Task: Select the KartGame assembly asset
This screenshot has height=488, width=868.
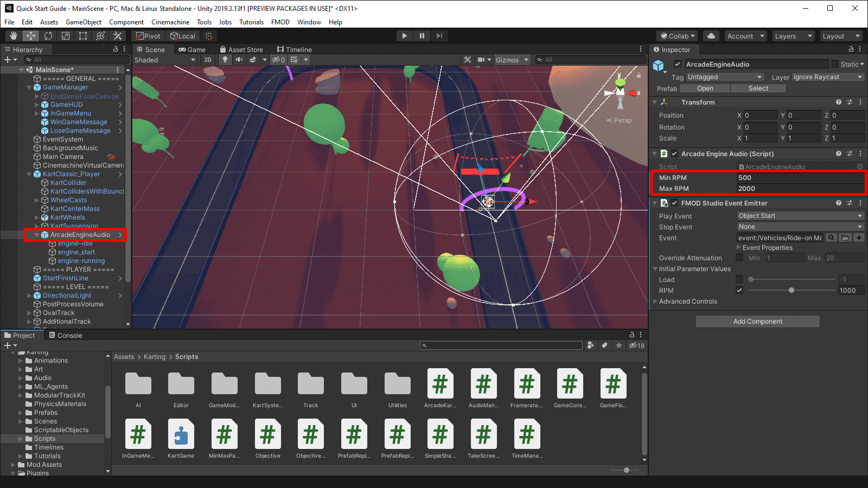Action: (181, 439)
